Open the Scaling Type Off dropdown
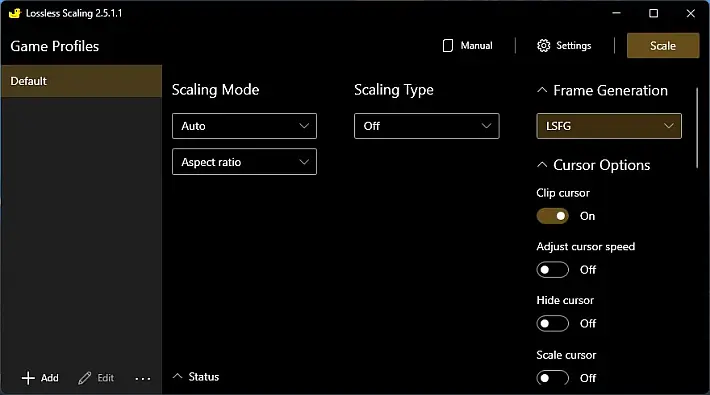The image size is (710, 395). (427, 126)
